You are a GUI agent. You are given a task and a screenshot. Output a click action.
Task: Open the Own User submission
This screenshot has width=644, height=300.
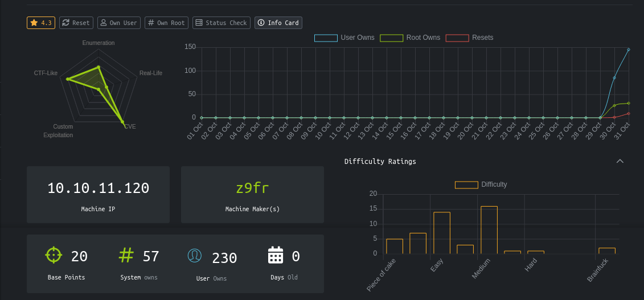point(118,23)
